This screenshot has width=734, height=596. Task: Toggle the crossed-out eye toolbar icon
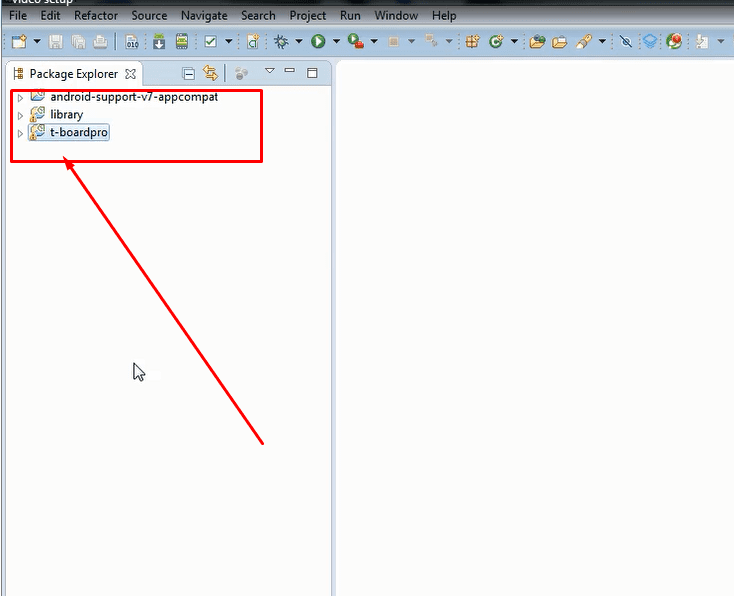tap(626, 42)
